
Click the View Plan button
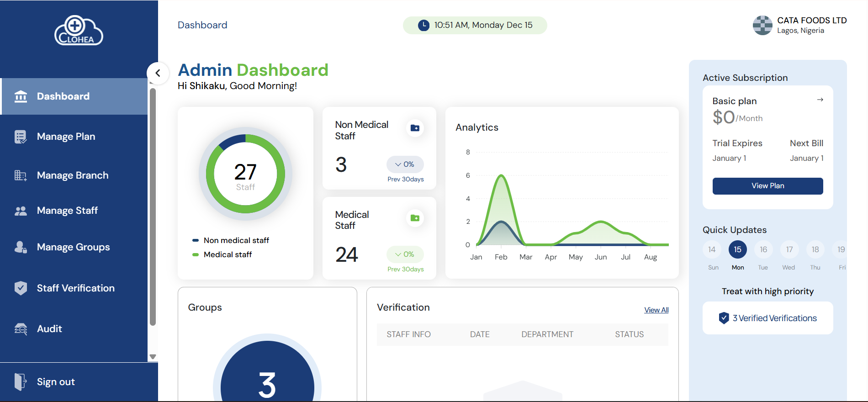768,186
